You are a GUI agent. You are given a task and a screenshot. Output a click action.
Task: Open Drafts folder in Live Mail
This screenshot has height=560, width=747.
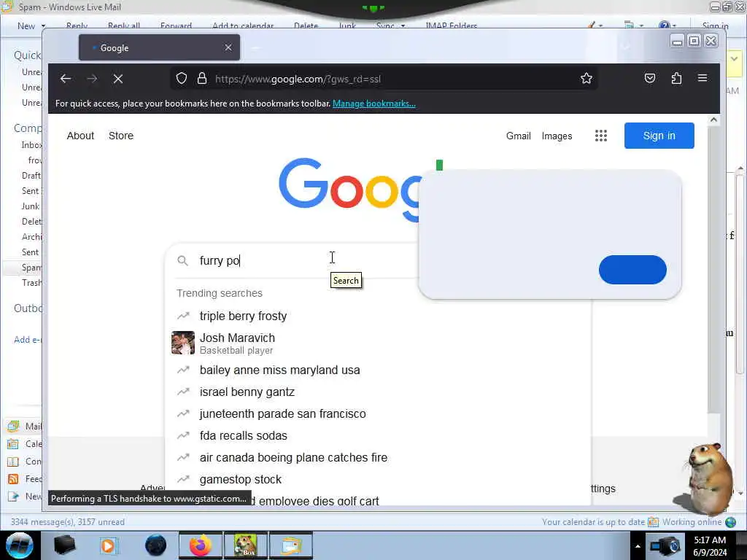point(31,176)
